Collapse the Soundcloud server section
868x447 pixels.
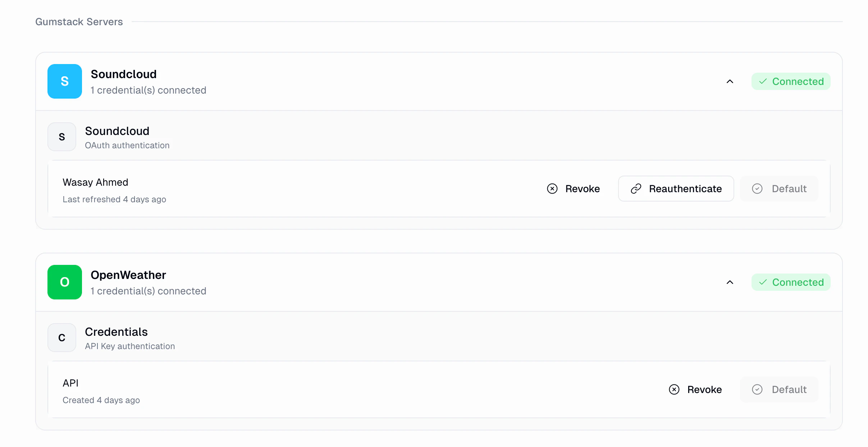730,81
